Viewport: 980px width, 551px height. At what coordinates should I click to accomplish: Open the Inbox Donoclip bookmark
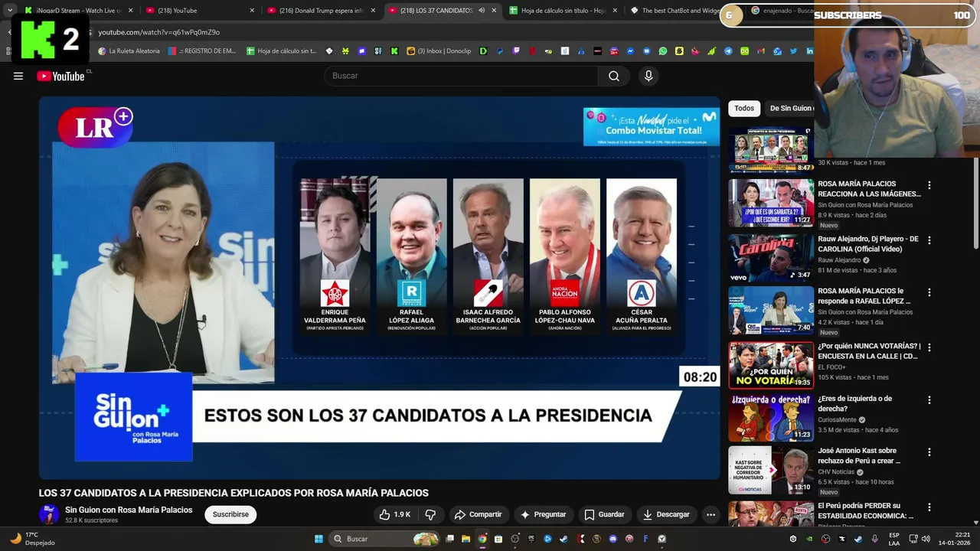(x=439, y=51)
